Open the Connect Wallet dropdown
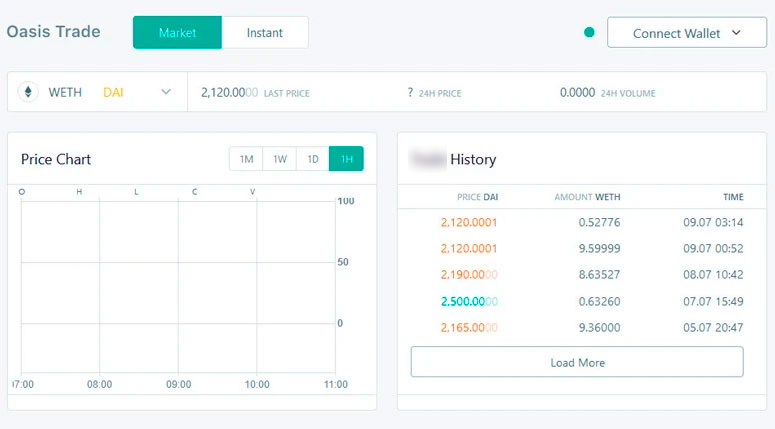Viewport: 775px width, 429px height. (686, 33)
